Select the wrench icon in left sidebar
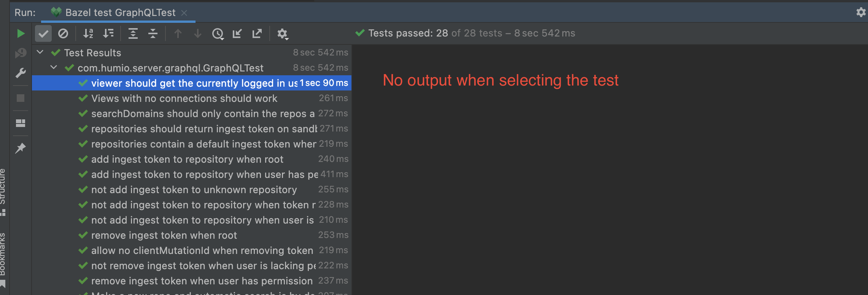This screenshot has height=295, width=868. [x=21, y=73]
